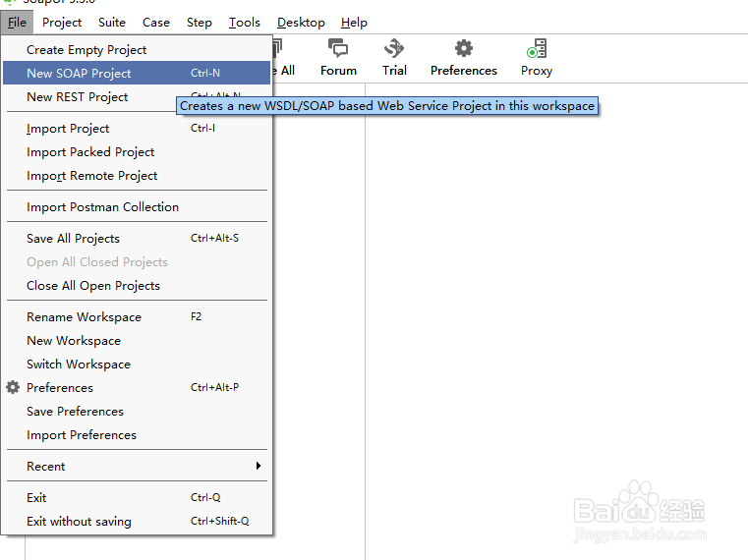Open the Help menu
Screen dimensions: 748x560
(354, 23)
